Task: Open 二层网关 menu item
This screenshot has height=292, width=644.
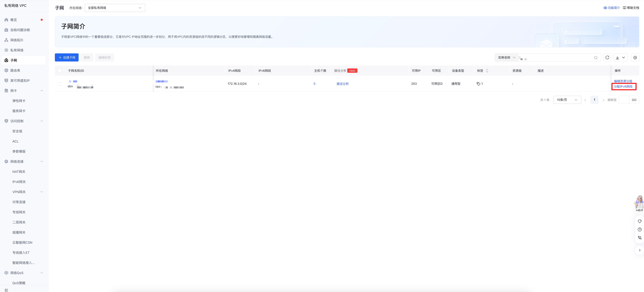Action: click(19, 222)
